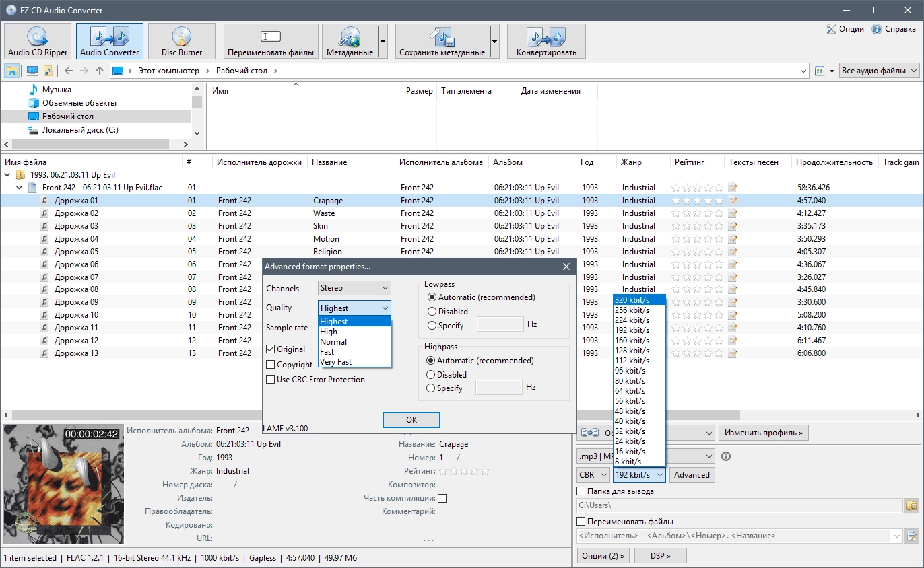Click the format info icon beside .mp3
The height and width of the screenshot is (568, 924).
(726, 456)
